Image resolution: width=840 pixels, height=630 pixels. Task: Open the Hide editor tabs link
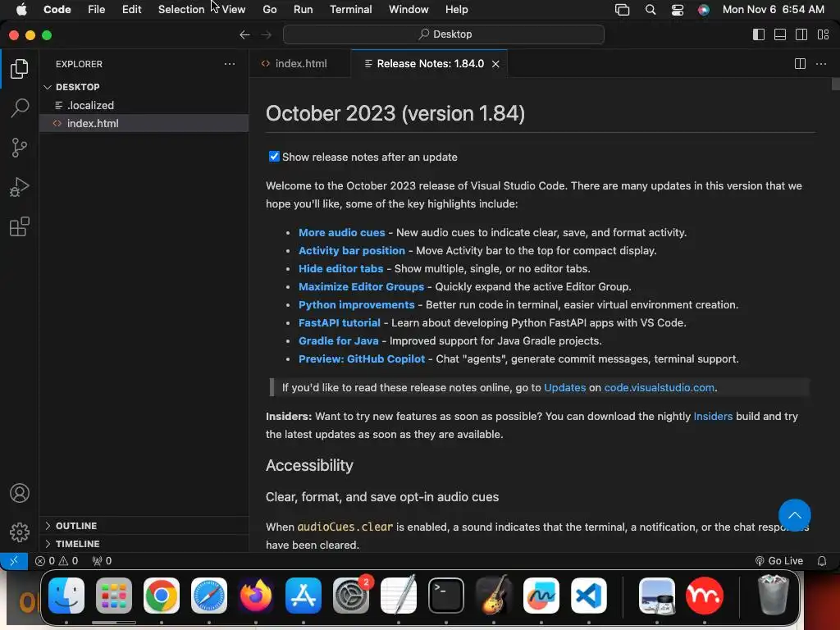(x=340, y=269)
